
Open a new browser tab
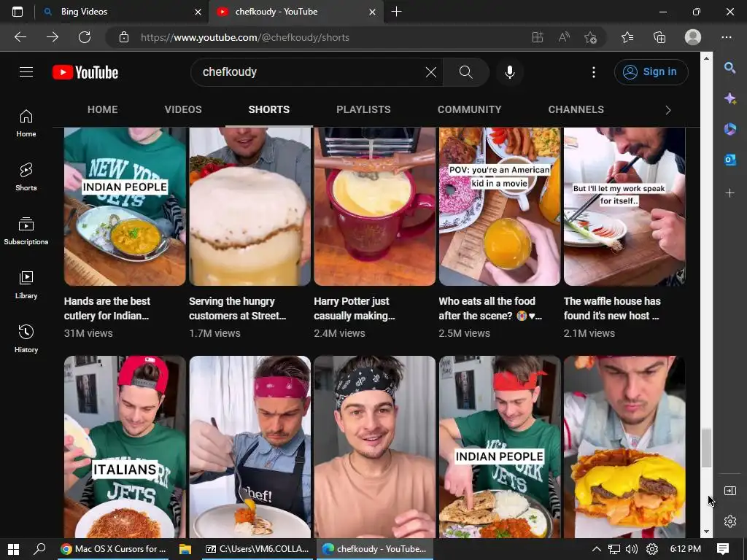pos(396,12)
